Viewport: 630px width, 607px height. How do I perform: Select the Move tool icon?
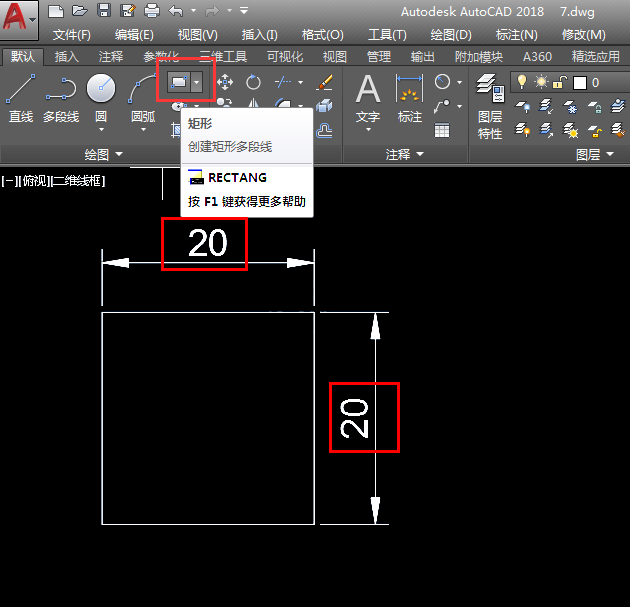[x=225, y=82]
